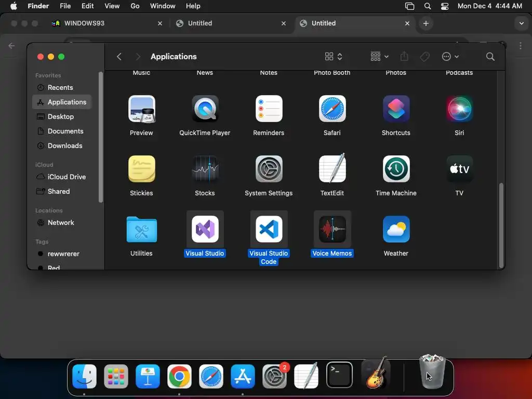
Task: Select the TextEdit icon in Applications
Action: click(x=332, y=168)
